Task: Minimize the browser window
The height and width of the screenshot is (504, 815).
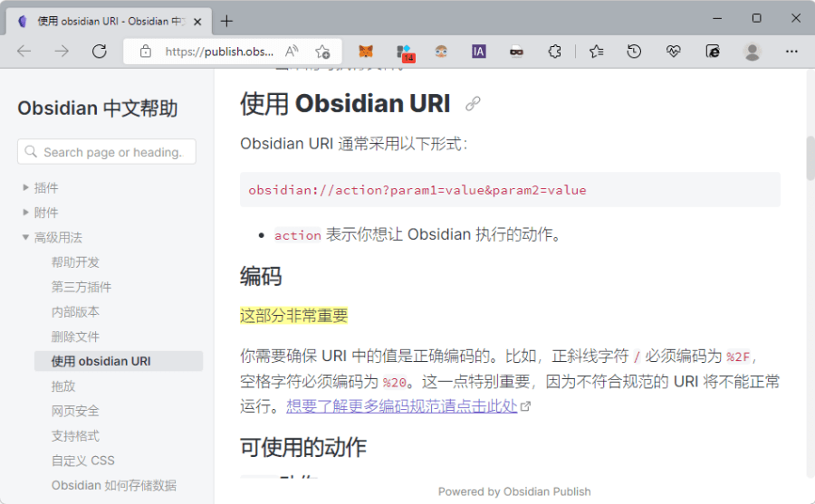Action: 717,18
